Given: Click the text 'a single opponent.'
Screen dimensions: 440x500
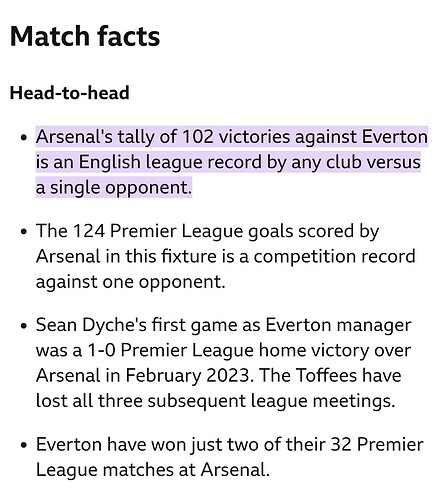Looking at the screenshot, I should point(114,187).
